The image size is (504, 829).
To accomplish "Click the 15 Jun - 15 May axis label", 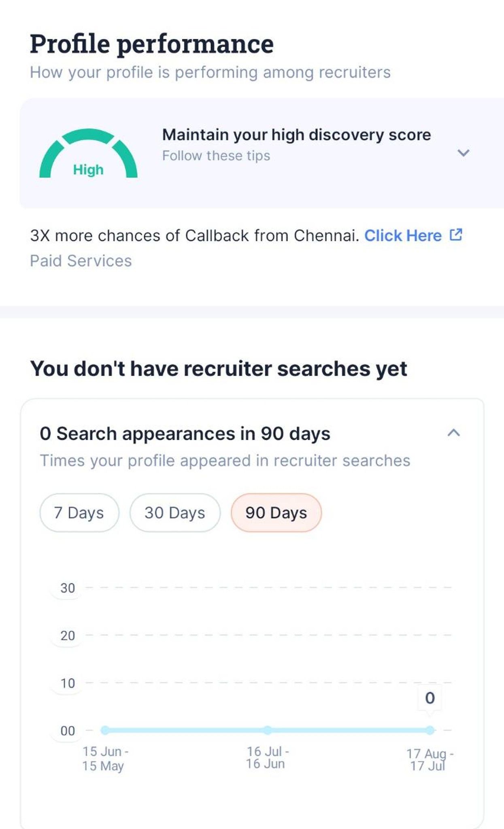I will (104, 759).
